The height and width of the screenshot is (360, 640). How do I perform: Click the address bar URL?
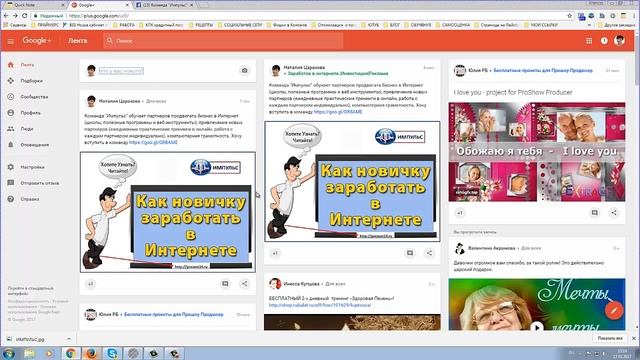(x=99, y=16)
